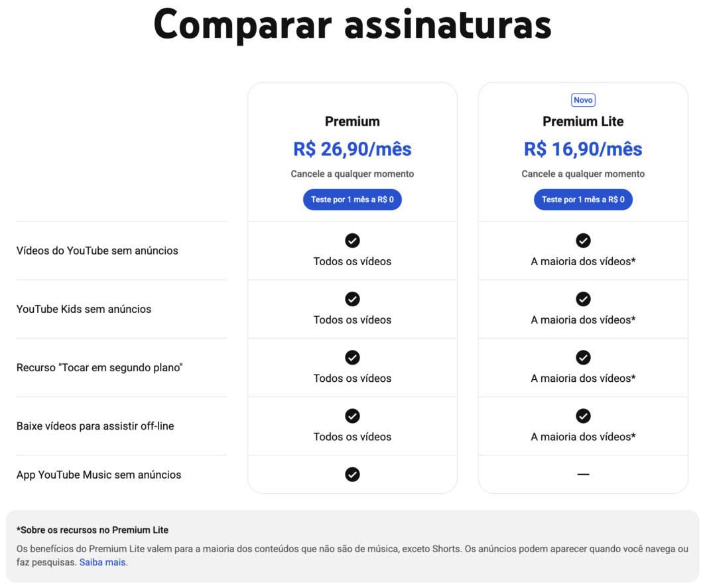The width and height of the screenshot is (703, 588).
Task: Select the "Premium" plan heading
Action: [352, 121]
